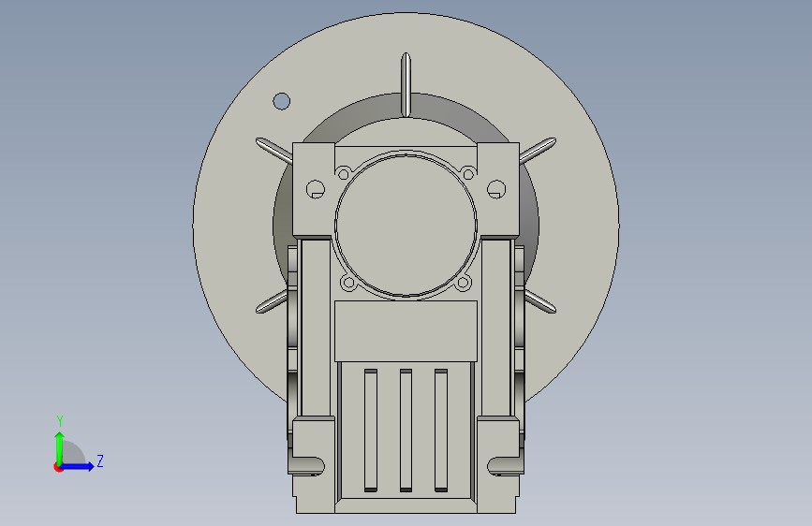The height and width of the screenshot is (526, 812).
Task: Click the green Y axis arrow of triad
Action: 60,447
